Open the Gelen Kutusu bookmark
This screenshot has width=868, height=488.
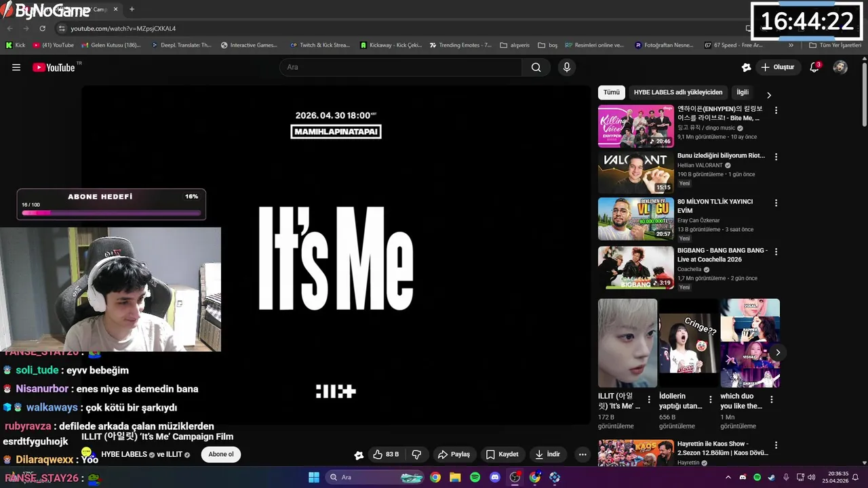[111, 45]
